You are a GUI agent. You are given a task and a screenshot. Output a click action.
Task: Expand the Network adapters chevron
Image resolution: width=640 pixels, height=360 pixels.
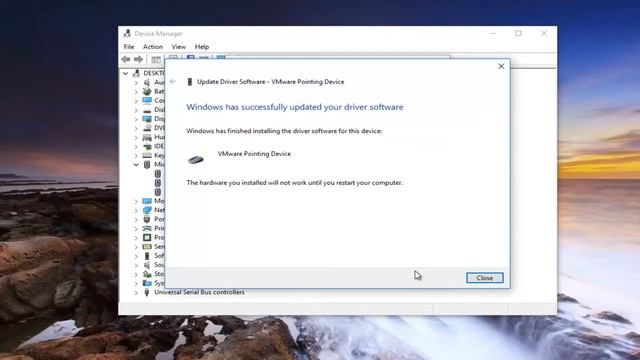136,210
